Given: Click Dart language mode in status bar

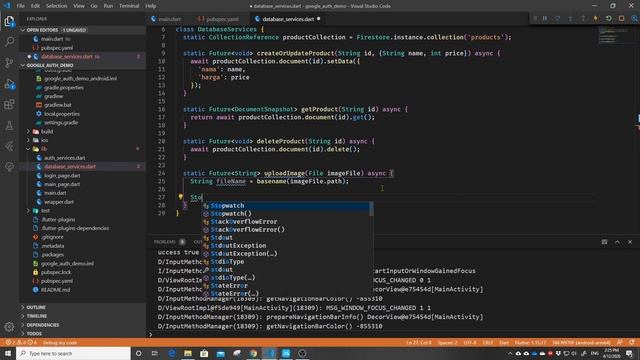Looking at the screenshot, I should point(504,342).
